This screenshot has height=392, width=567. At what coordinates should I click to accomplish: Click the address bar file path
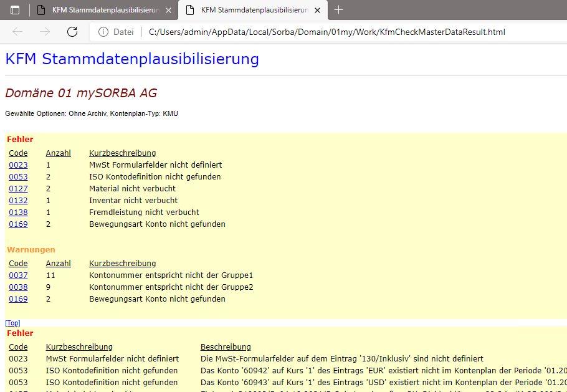pyautogui.click(x=327, y=32)
